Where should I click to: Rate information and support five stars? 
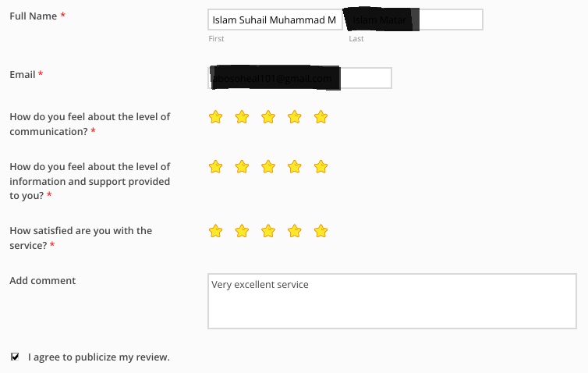(x=321, y=167)
